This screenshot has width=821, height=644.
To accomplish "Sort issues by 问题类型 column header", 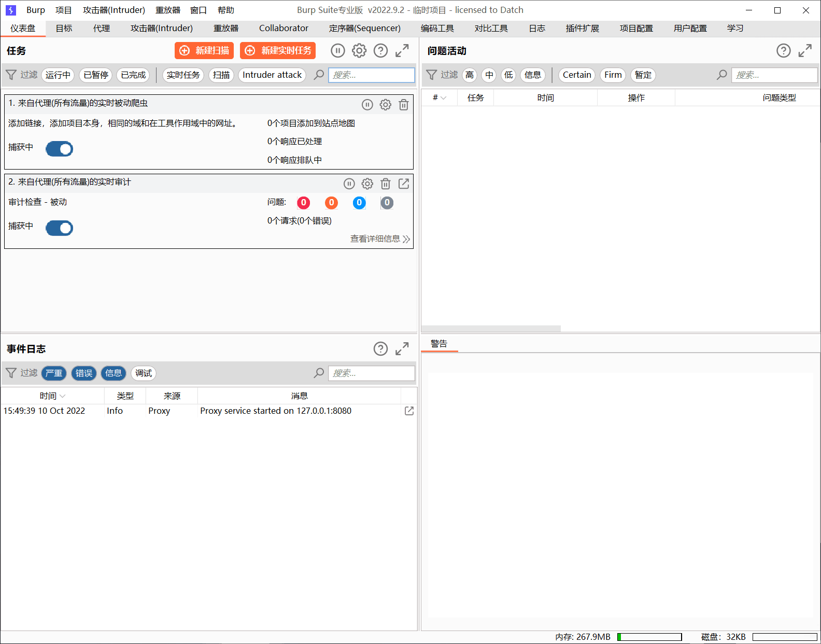I will click(x=747, y=98).
